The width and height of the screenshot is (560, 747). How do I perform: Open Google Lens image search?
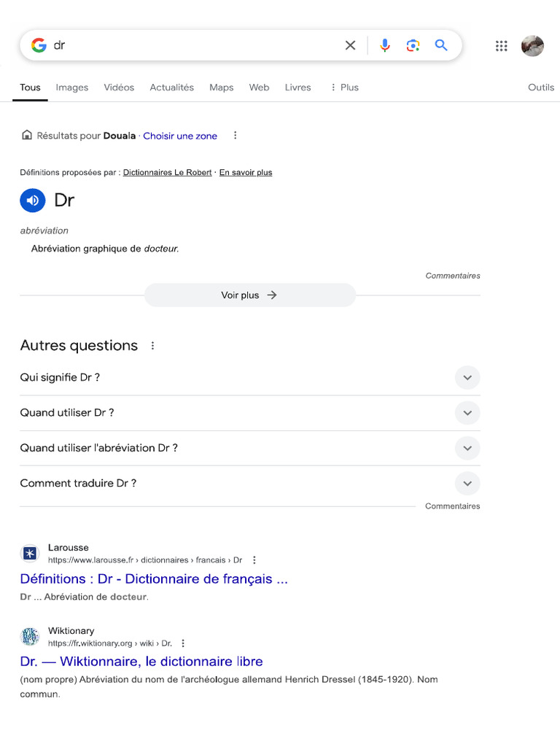pos(413,45)
